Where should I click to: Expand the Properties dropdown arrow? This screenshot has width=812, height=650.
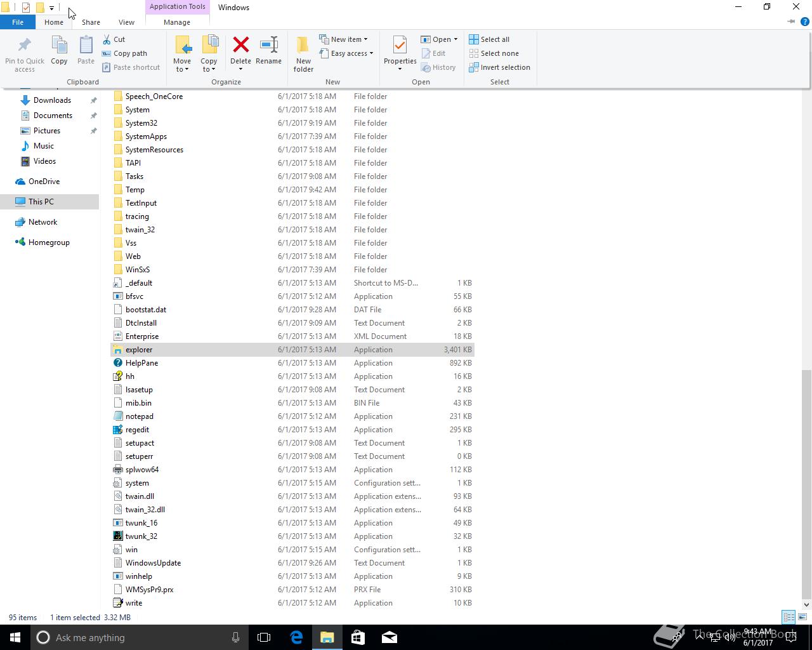pos(400,69)
